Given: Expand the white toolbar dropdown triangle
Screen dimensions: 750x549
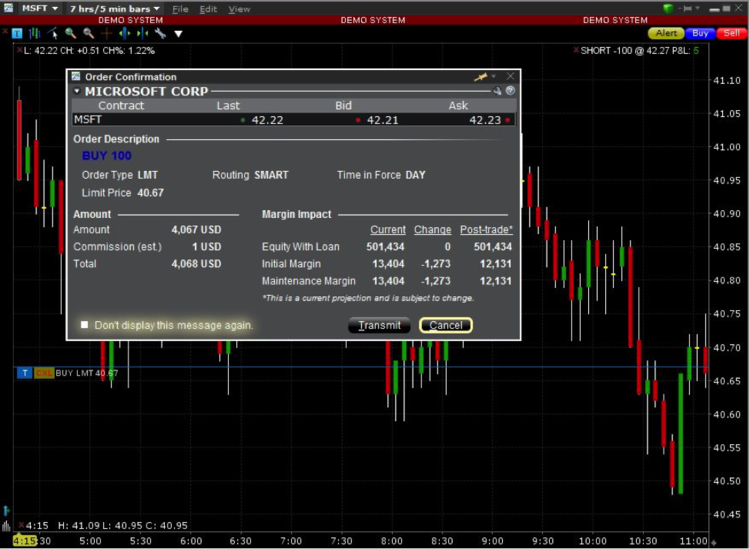Looking at the screenshot, I should (x=178, y=34).
